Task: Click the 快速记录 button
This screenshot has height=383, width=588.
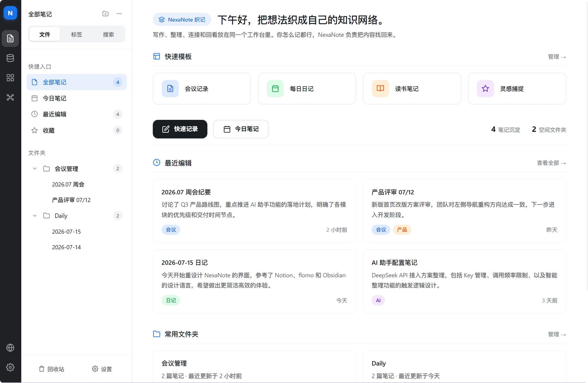Action: tap(180, 129)
